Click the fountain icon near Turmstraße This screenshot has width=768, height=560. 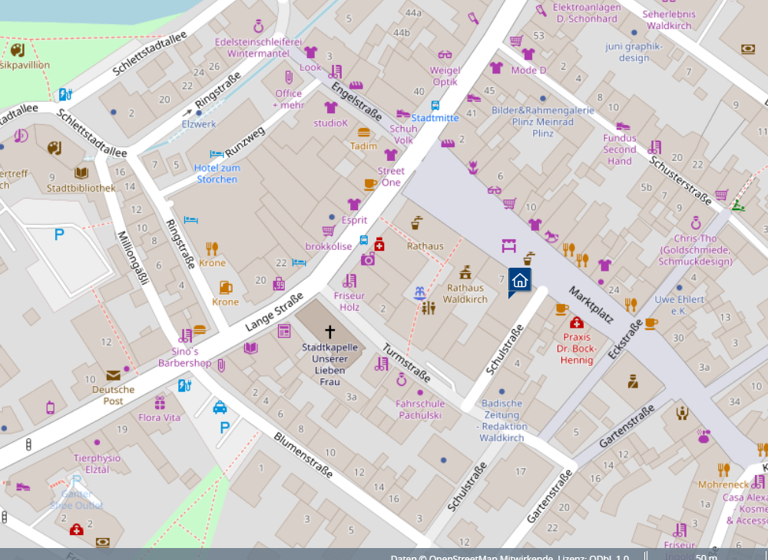coord(420,292)
